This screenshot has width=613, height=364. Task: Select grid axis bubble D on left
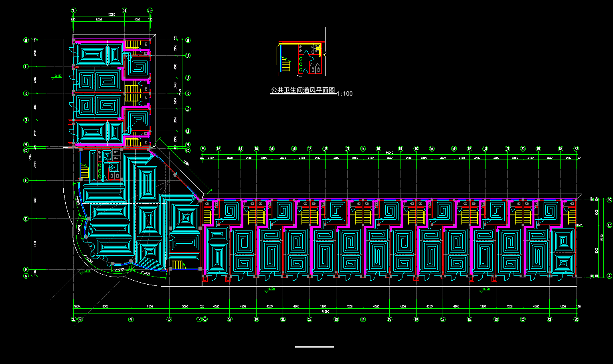(x=26, y=219)
